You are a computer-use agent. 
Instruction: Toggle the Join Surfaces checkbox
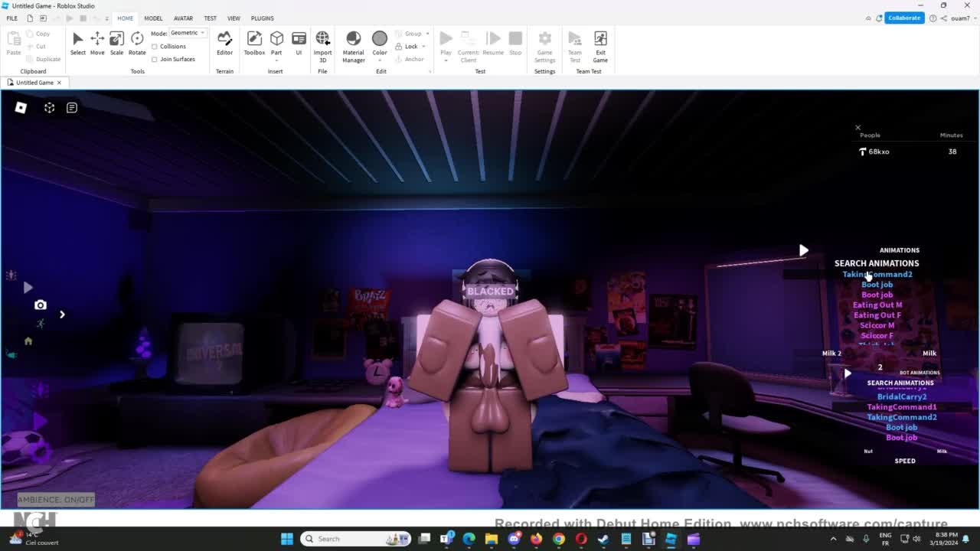pyautogui.click(x=155, y=59)
